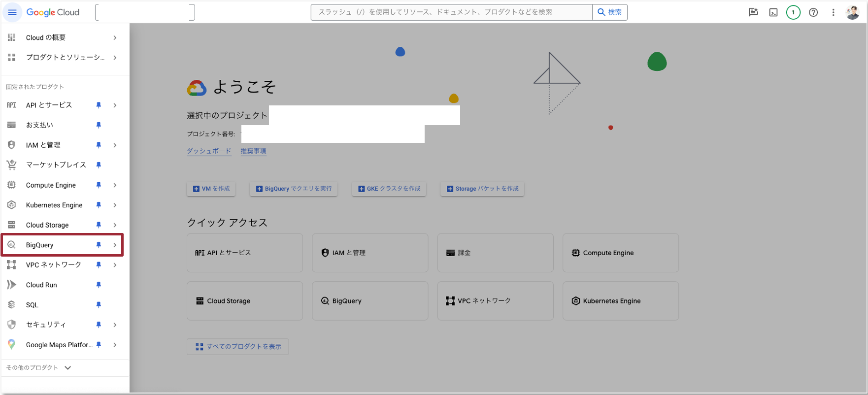
Task: Open the project selector dropdown
Action: point(145,12)
